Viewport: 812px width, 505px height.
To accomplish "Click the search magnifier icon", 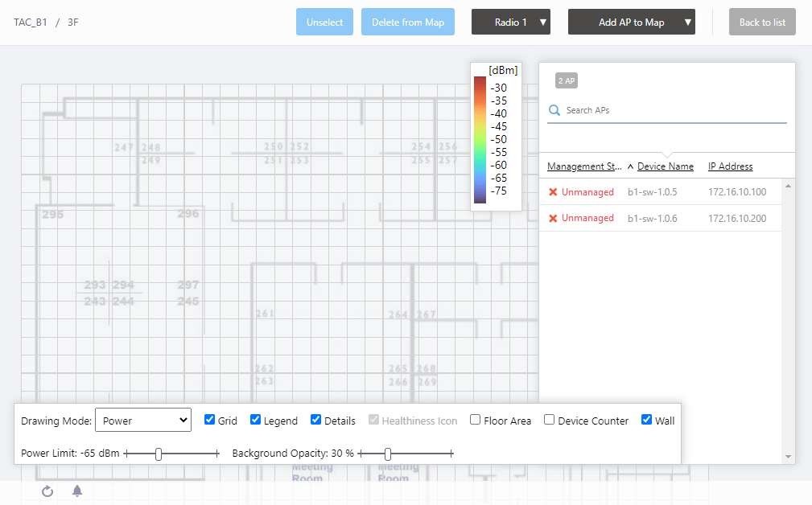I will (554, 110).
